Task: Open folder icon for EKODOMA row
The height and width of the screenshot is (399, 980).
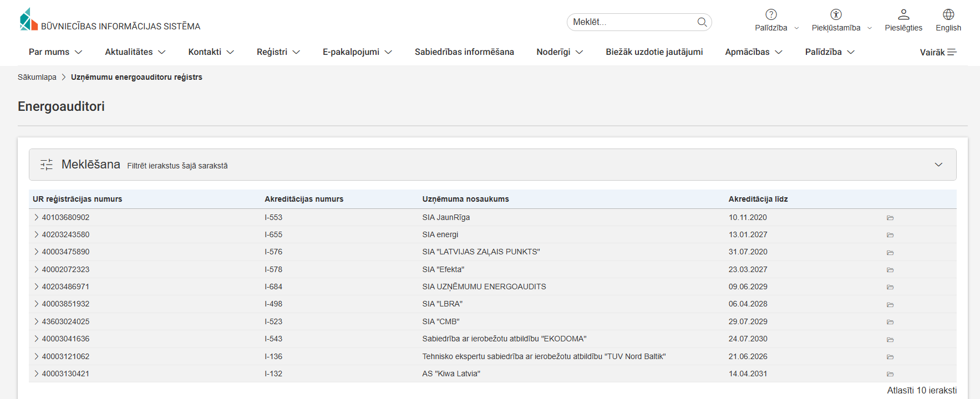Action: [x=890, y=339]
